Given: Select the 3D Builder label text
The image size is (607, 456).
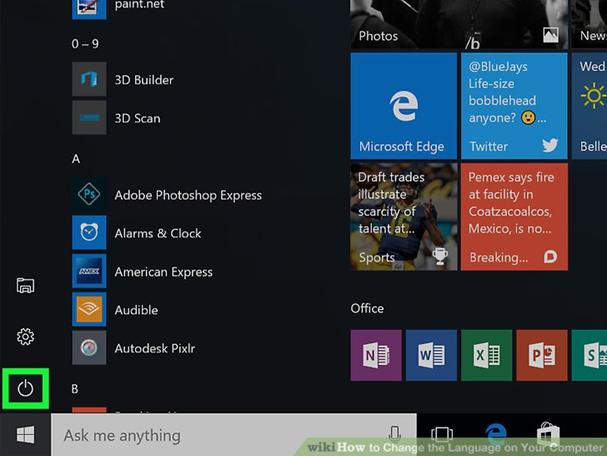Looking at the screenshot, I should click(x=144, y=80).
